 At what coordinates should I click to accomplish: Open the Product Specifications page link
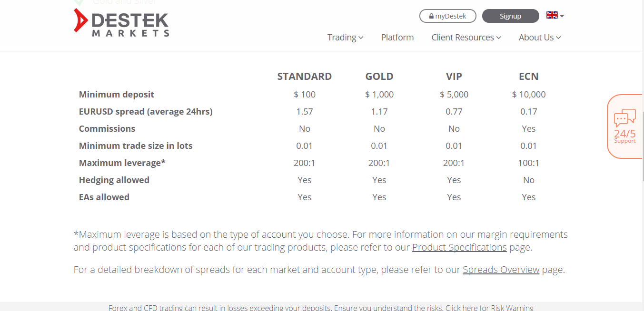pos(459,247)
